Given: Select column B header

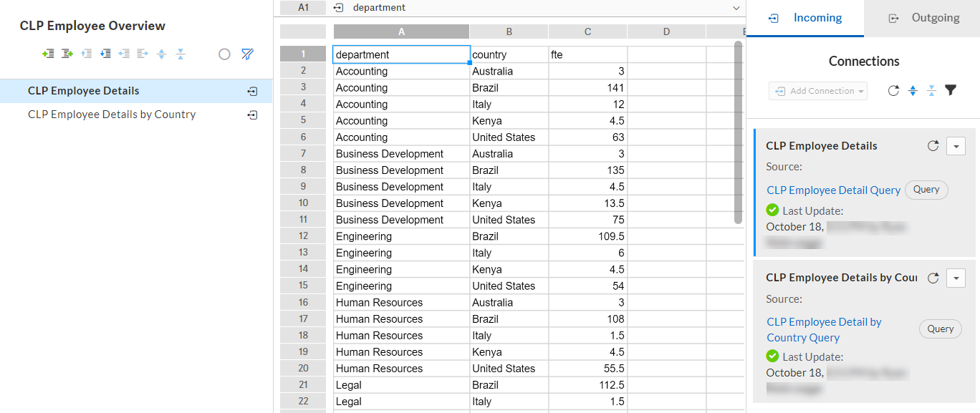Looking at the screenshot, I should pos(509,31).
